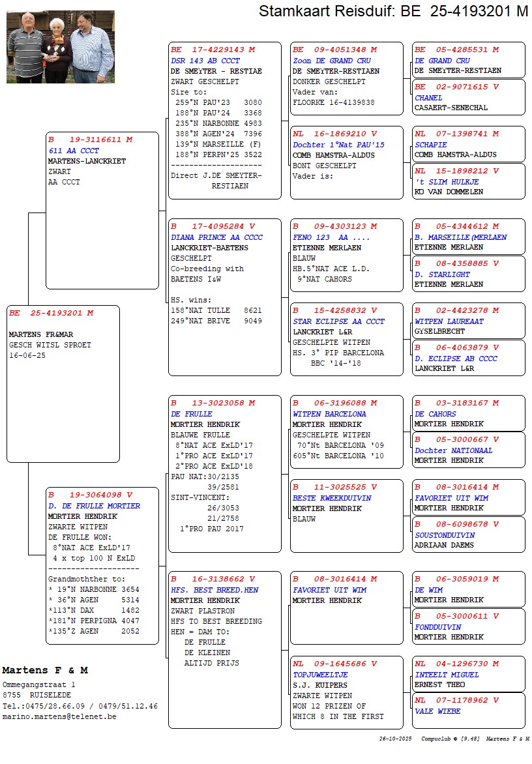The height and width of the screenshot is (764, 532).
Task: Click the DE FRULLE pigeon name
Action: 191,414
